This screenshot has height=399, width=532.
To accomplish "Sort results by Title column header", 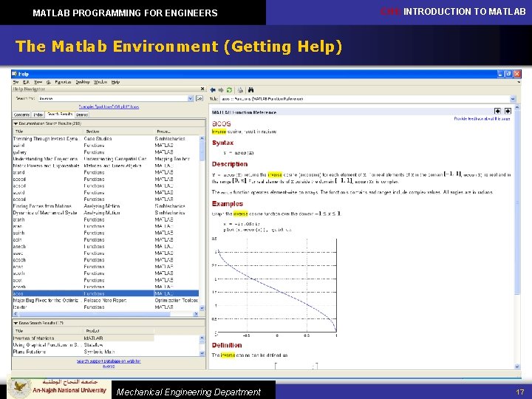I will [47, 132].
